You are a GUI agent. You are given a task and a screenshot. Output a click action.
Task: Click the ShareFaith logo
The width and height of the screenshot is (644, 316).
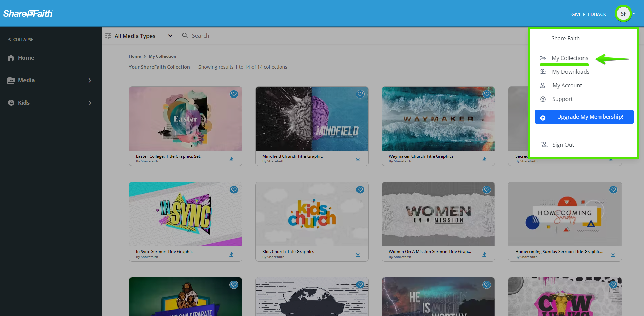coord(28,14)
